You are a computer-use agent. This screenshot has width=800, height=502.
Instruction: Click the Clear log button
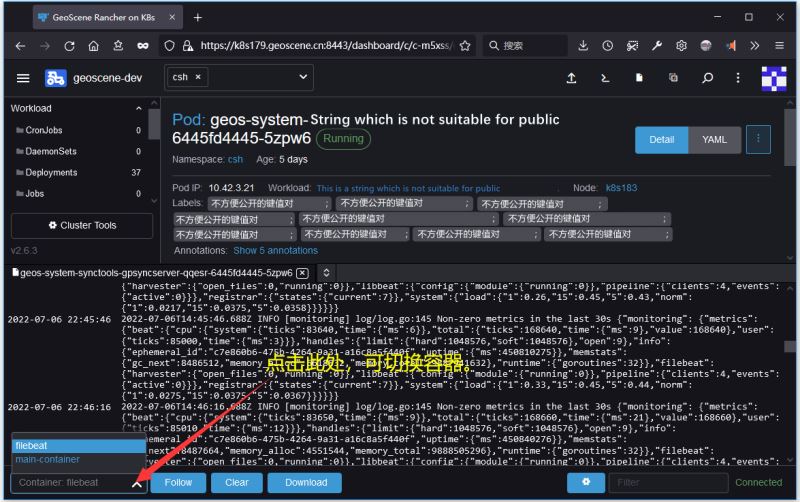tap(237, 483)
